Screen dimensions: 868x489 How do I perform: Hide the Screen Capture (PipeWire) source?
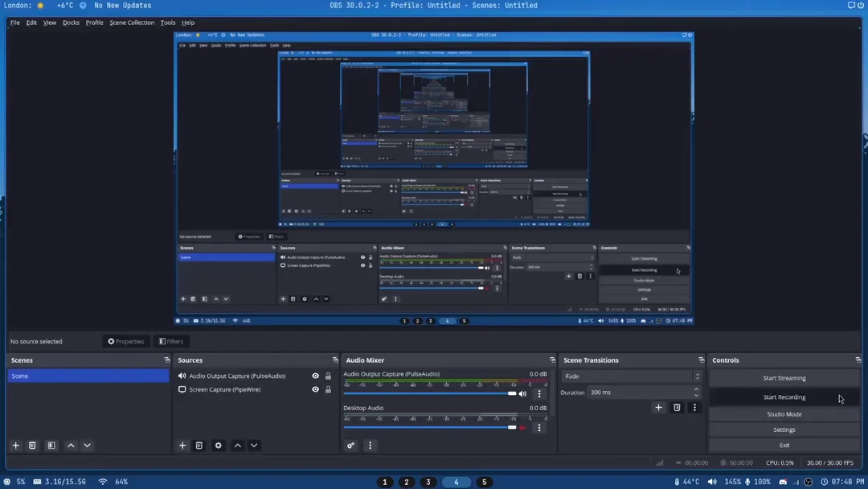point(315,389)
